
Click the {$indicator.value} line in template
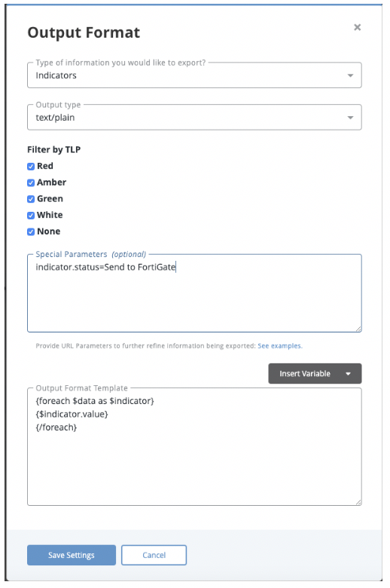tap(72, 414)
